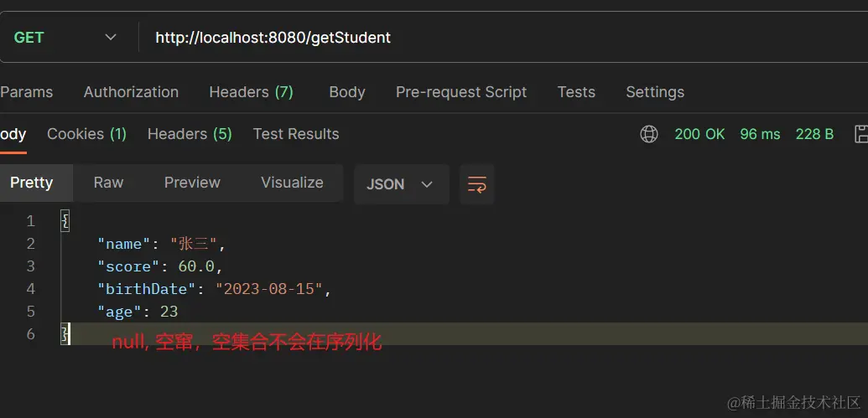Click the opening brace on line 1

[x=65, y=221]
